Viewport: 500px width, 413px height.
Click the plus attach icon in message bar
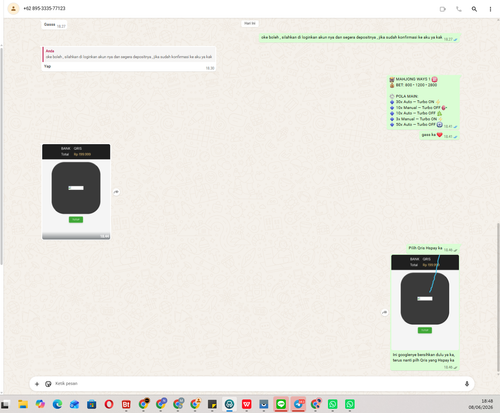[x=37, y=384]
